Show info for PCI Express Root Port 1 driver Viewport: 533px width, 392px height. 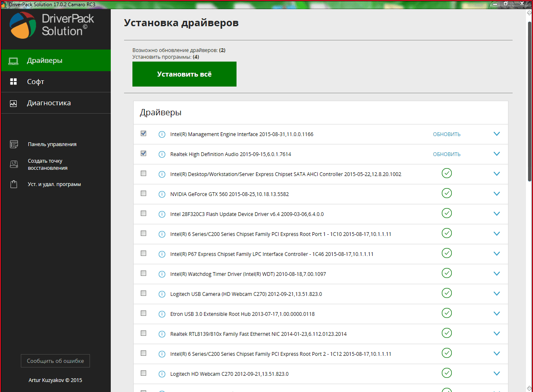[162, 234]
